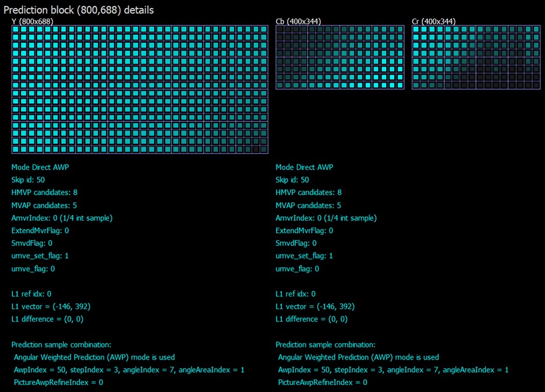This screenshot has width=545, height=392.
Task: Click left Prediction sample combination heading
Action: (61, 344)
